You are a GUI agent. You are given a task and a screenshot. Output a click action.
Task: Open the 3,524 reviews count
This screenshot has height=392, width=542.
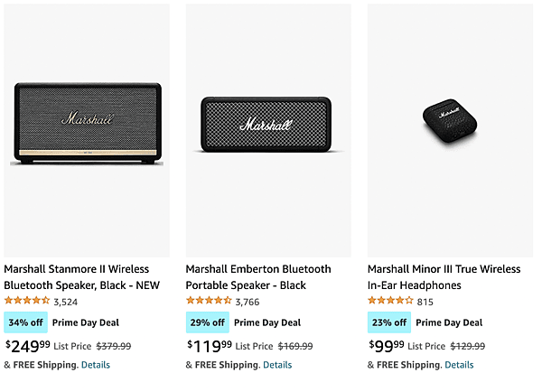[66, 302]
